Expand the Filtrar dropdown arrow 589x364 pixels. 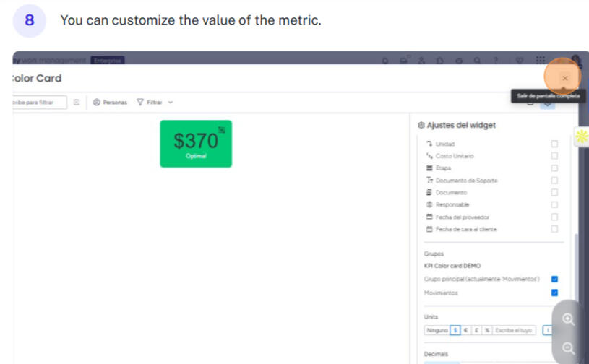[171, 103]
